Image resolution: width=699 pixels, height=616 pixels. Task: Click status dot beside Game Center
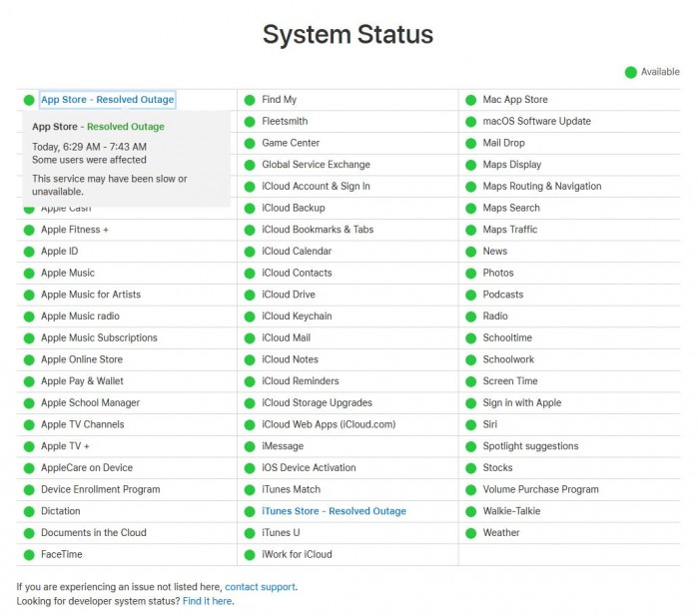[x=250, y=144]
